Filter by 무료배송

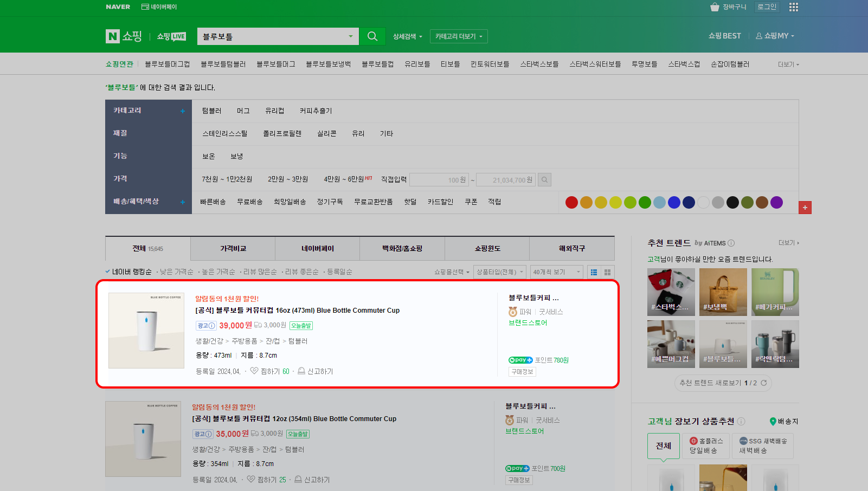[x=250, y=202]
